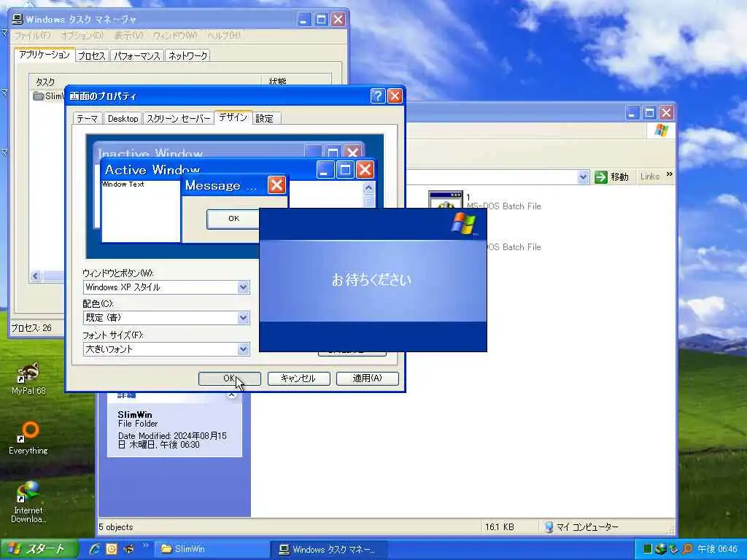Click Task Manager scroll left arrow
Screen dimensions: 747x560
tap(36, 276)
